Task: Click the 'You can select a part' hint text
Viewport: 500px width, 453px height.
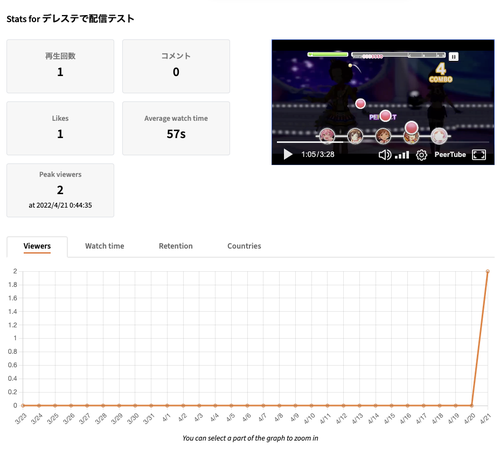Action: [250, 438]
